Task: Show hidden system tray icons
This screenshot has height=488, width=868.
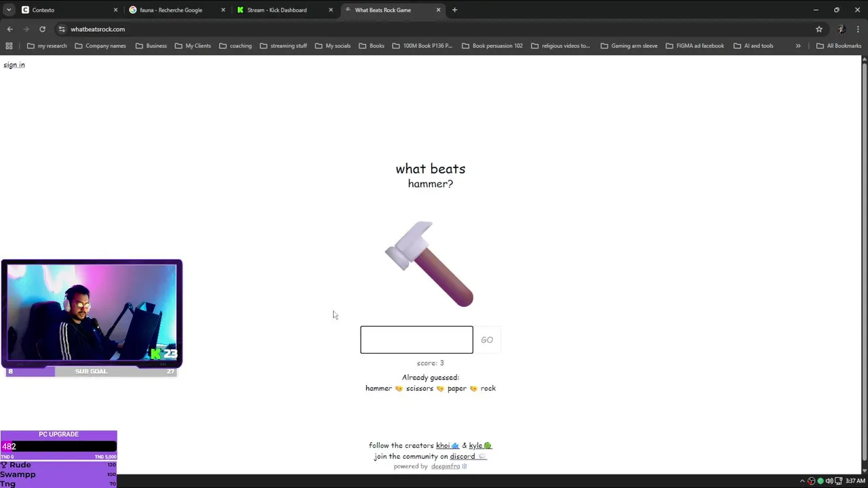Action: pyautogui.click(x=802, y=481)
